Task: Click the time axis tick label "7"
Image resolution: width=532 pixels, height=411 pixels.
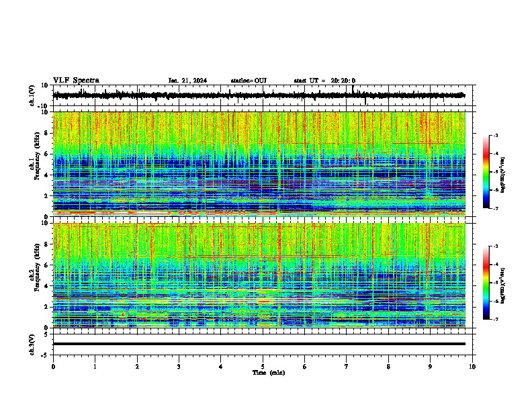Action: pyautogui.click(x=347, y=367)
